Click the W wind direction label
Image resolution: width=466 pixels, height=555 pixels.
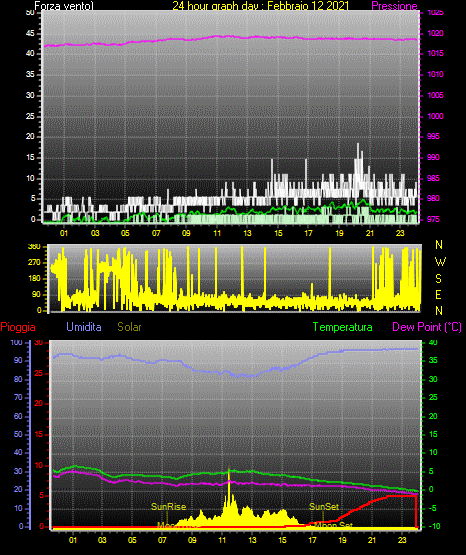pyautogui.click(x=440, y=262)
